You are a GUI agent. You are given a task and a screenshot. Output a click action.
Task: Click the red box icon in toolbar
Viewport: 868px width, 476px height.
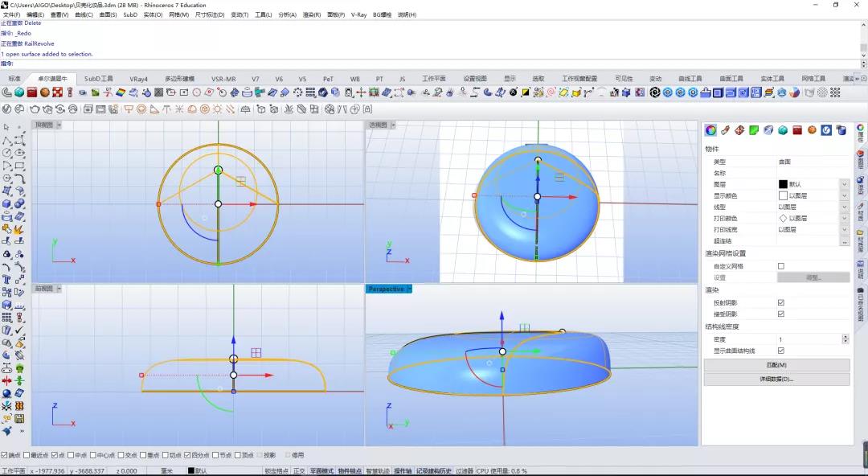click(x=32, y=92)
